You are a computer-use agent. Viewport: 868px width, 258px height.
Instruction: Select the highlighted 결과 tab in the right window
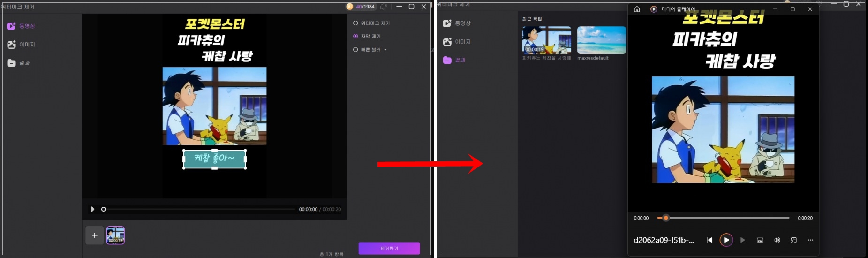(454, 60)
